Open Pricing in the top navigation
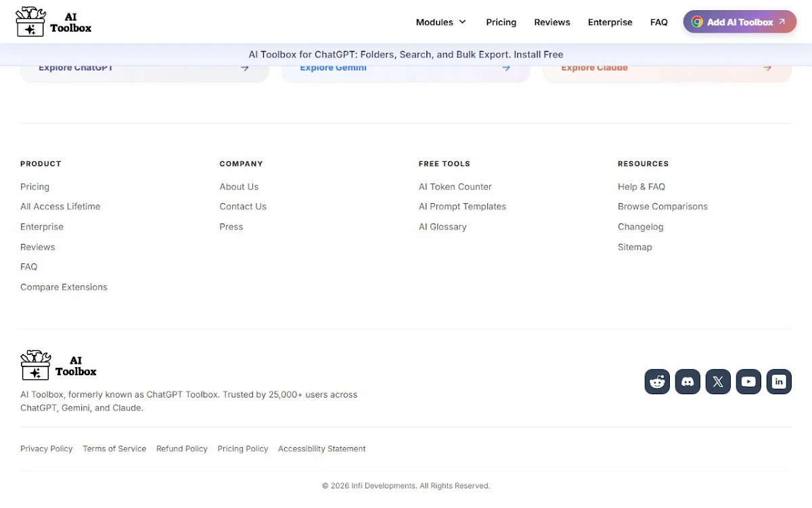Image resolution: width=812 pixels, height=508 pixels. [501, 22]
